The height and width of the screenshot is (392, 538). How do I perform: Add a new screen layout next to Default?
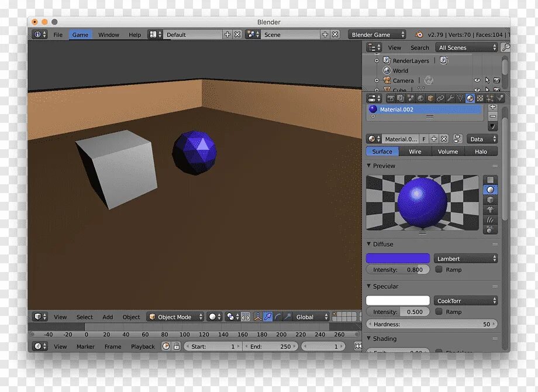(227, 35)
